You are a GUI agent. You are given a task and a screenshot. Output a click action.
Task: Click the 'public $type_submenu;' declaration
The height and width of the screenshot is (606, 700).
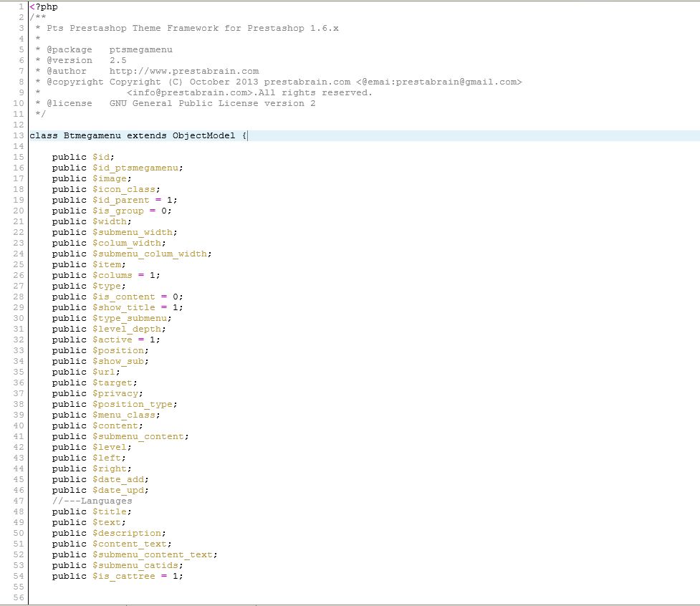(x=112, y=318)
